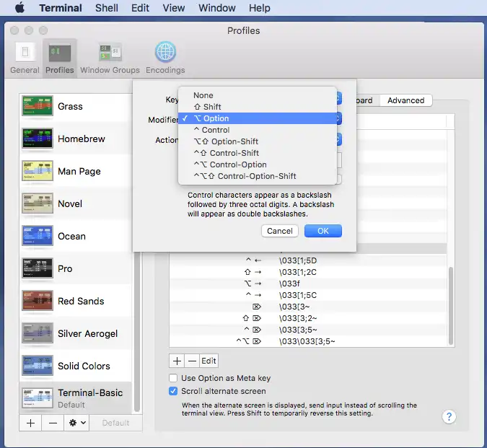Viewport: 487px width, 448px height.
Task: Open the View menu
Action: click(x=174, y=8)
